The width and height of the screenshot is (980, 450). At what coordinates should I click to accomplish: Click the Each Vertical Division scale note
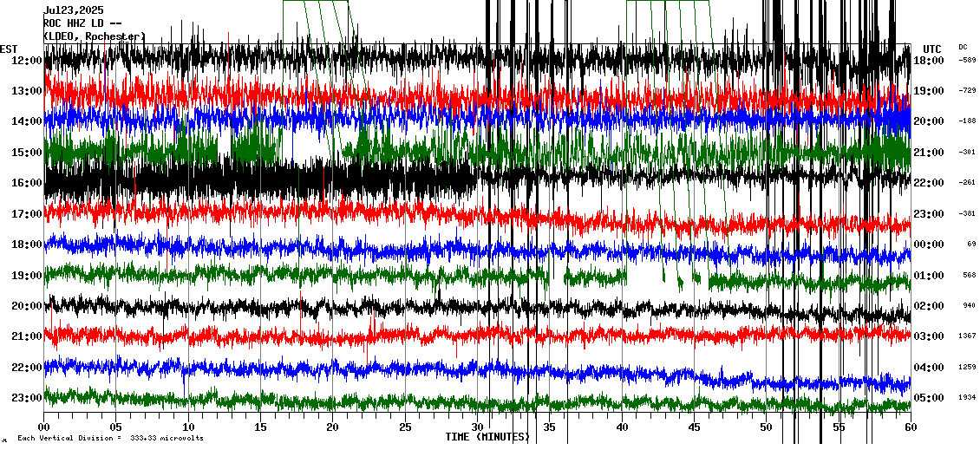pyautogui.click(x=110, y=439)
